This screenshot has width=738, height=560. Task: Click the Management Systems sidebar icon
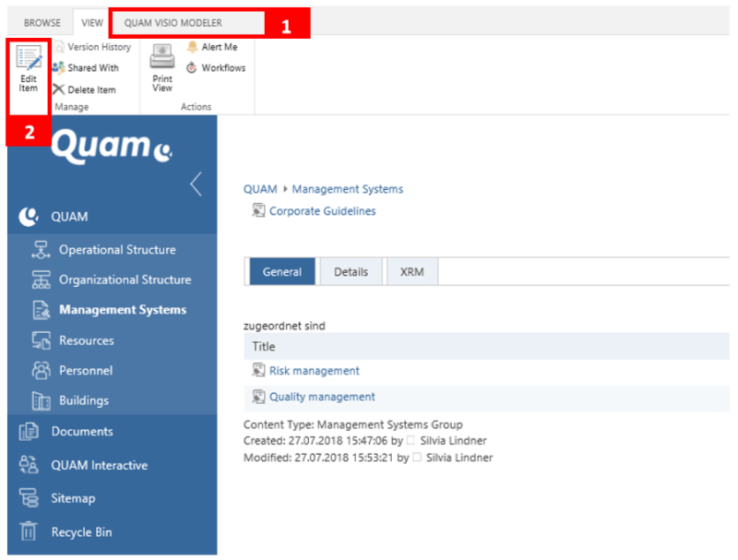coord(41,310)
